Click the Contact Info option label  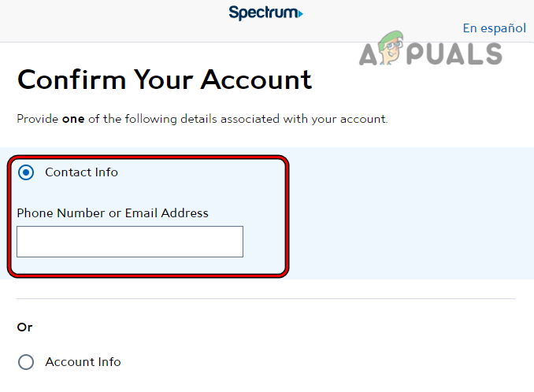[81, 172]
